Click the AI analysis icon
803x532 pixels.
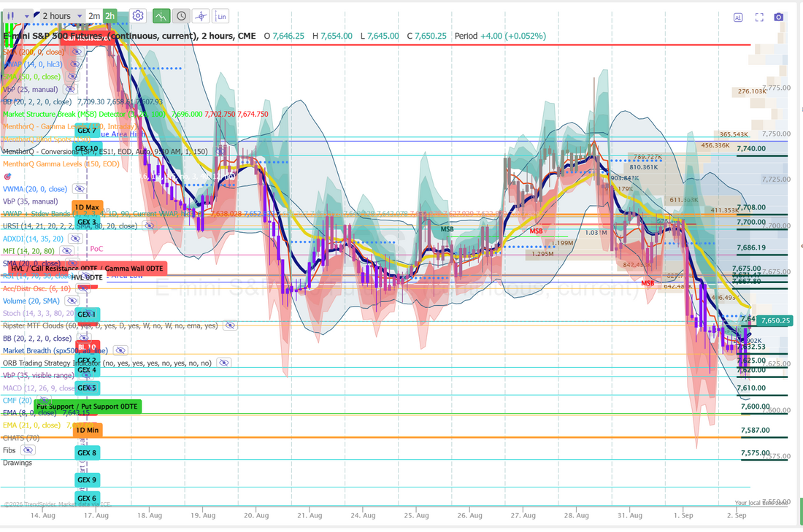pyautogui.click(x=738, y=18)
